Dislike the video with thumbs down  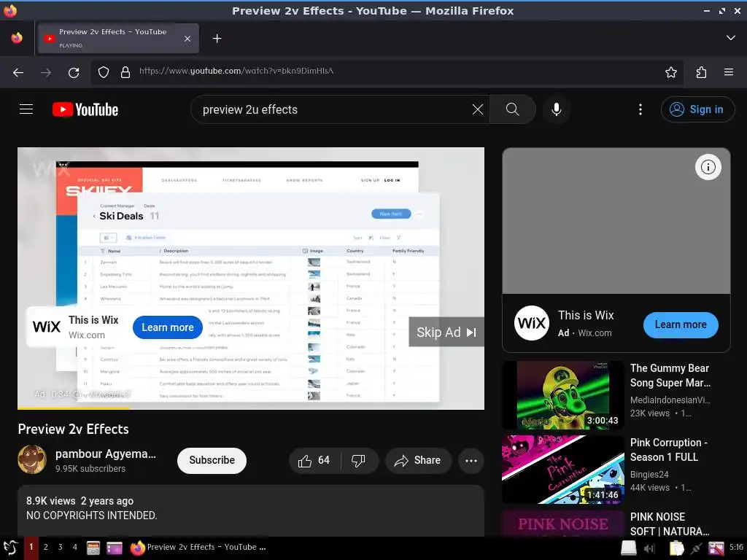click(358, 461)
